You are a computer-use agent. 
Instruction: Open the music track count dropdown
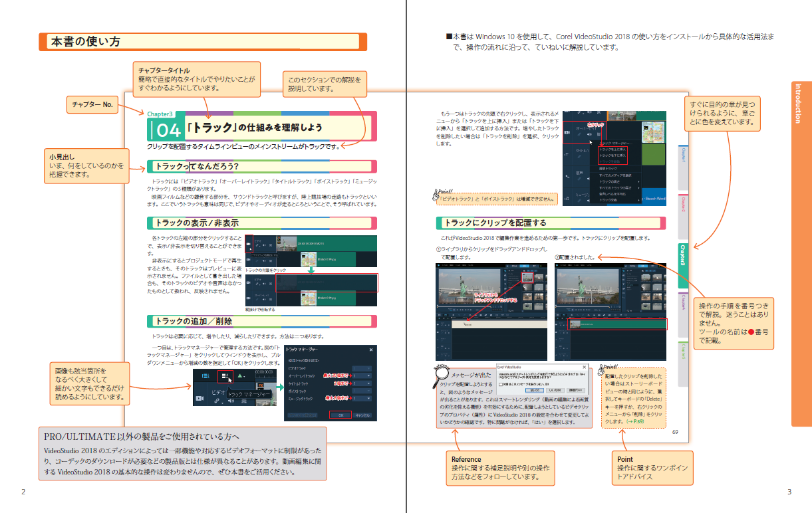point(362,399)
